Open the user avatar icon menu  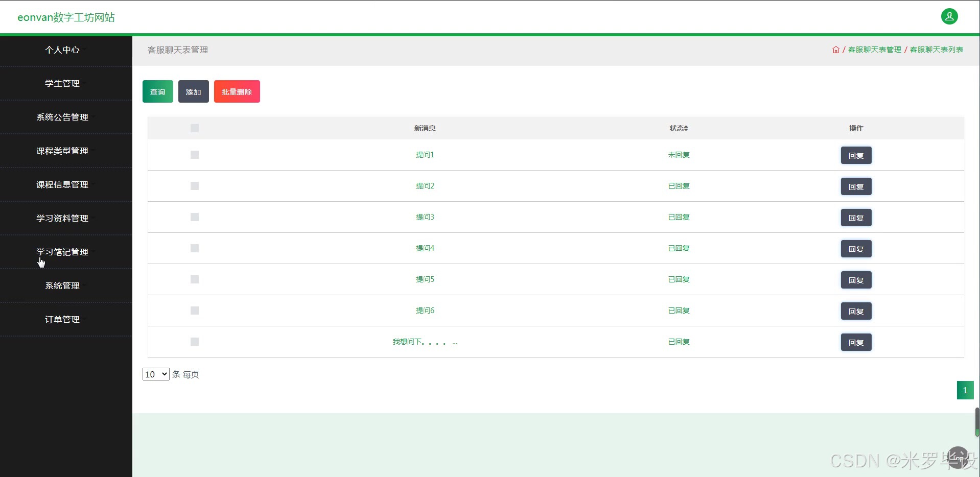pyautogui.click(x=949, y=16)
